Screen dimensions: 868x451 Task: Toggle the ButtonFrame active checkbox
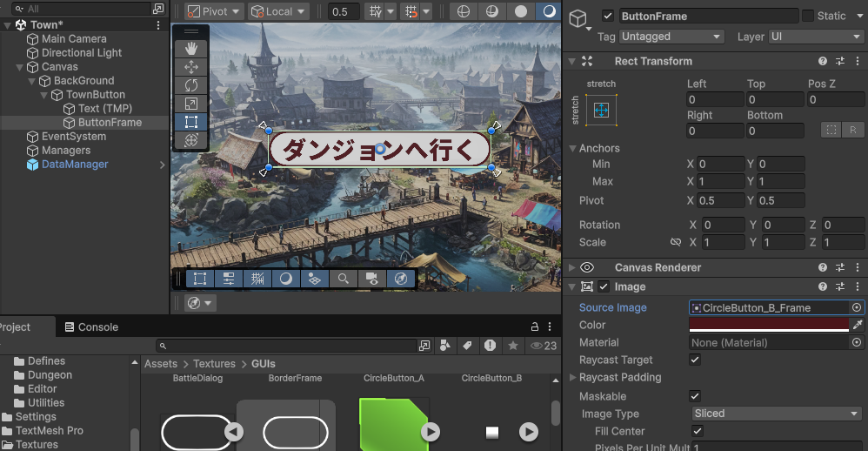[x=607, y=16]
